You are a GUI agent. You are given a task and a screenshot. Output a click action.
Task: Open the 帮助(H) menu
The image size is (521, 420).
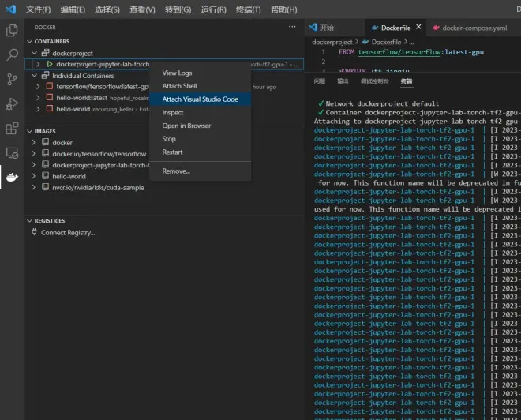pyautogui.click(x=283, y=9)
